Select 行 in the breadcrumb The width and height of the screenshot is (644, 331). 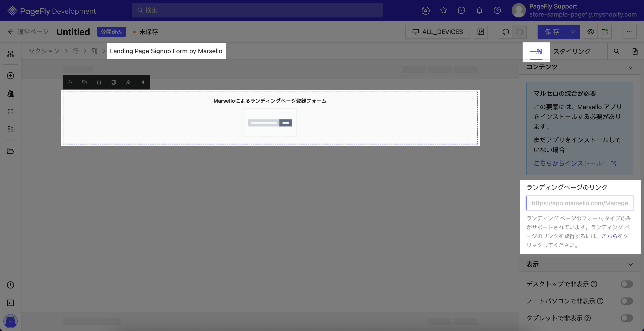tap(76, 51)
